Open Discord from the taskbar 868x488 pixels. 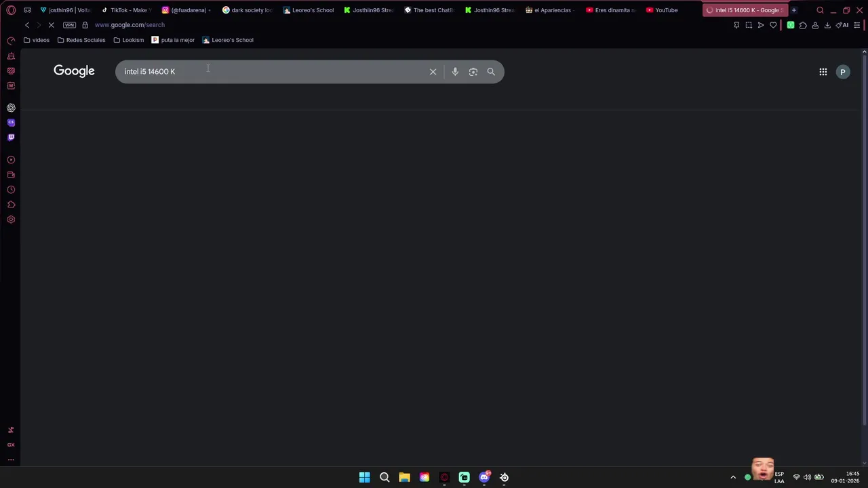pos(484,477)
